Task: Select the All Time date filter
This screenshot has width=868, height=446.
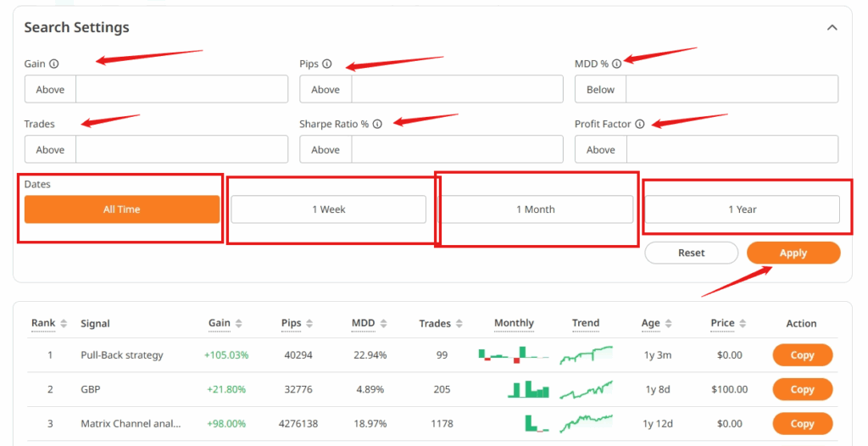Action: click(x=121, y=209)
